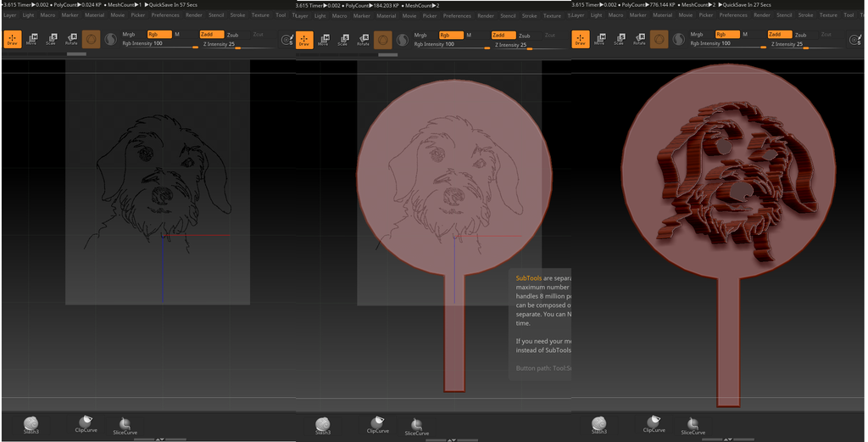
Task: Pick the Slash3 brush in the line-drawing view
Action: coord(31,425)
